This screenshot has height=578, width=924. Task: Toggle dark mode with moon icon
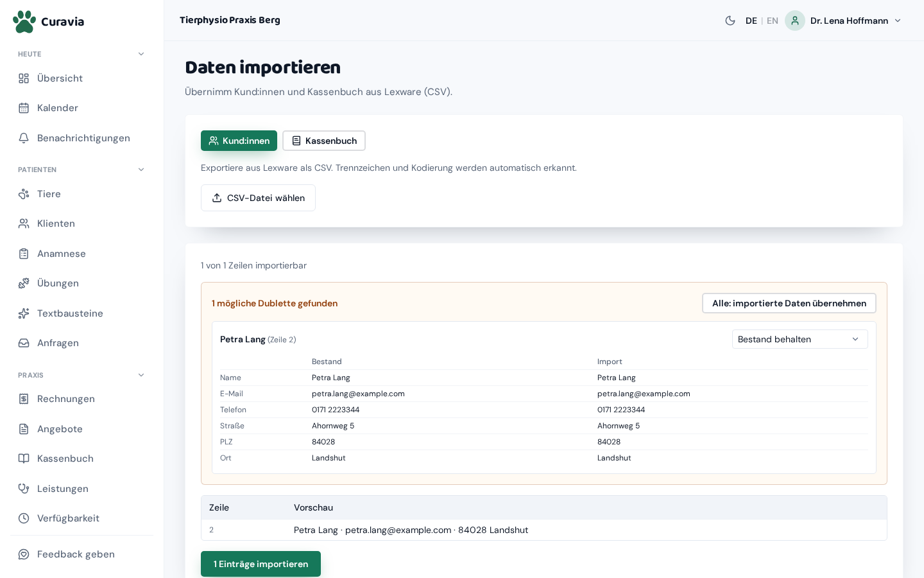[x=730, y=21]
